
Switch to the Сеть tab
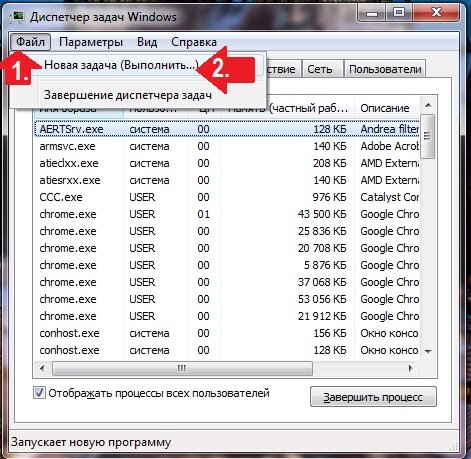tap(320, 69)
